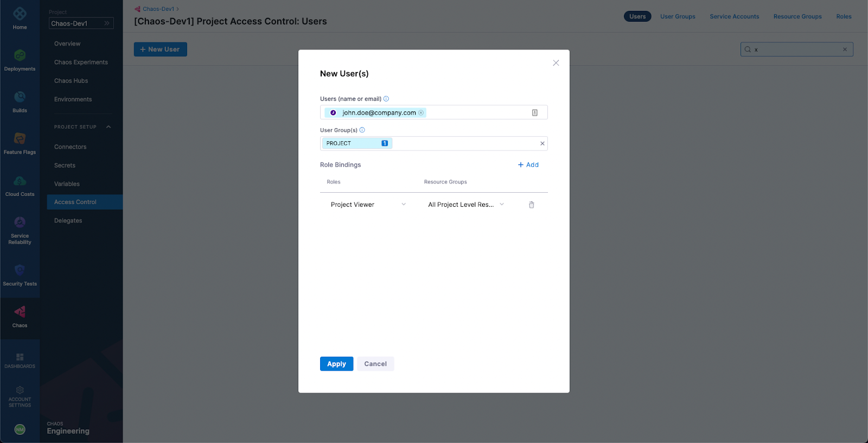Open the Builds module icon
The width and height of the screenshot is (868, 443).
[20, 97]
